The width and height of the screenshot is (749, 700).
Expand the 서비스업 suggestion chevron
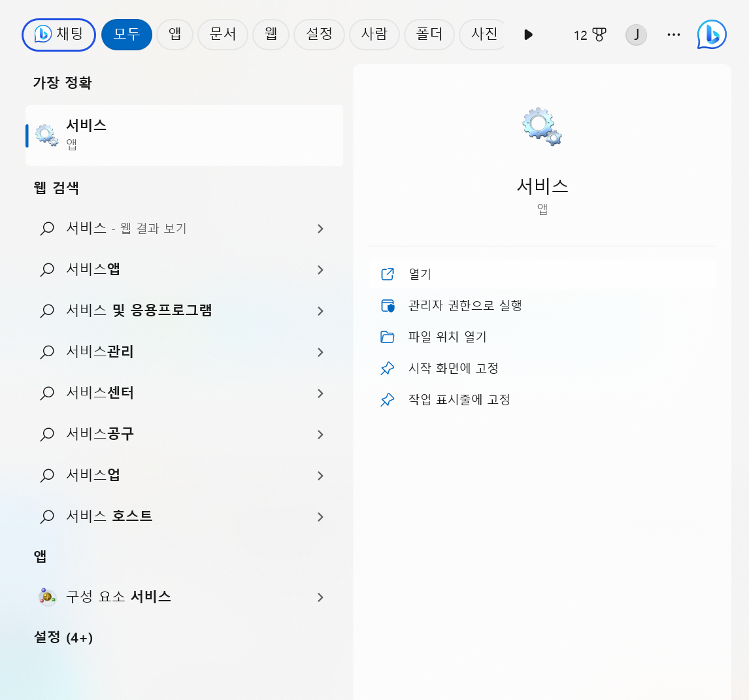[320, 475]
